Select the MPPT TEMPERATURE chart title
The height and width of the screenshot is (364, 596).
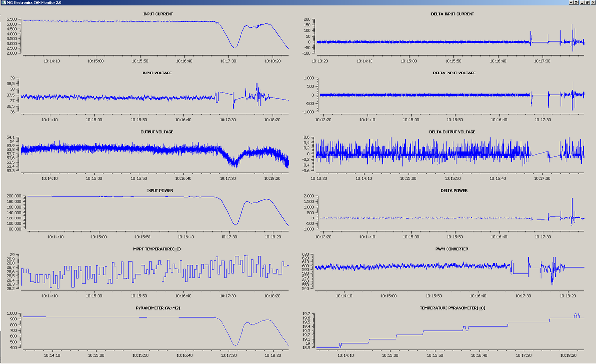coord(157,249)
